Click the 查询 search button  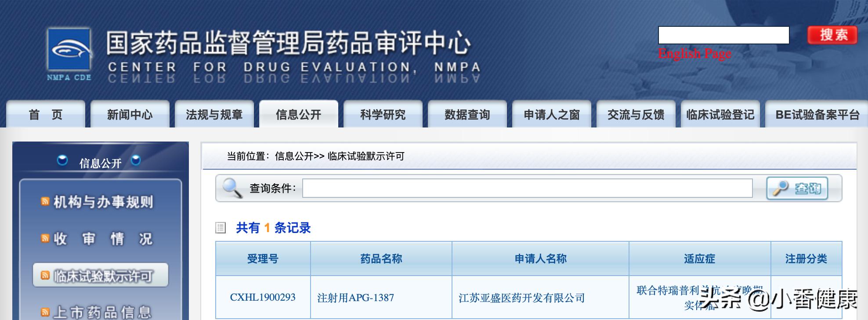coord(797,188)
